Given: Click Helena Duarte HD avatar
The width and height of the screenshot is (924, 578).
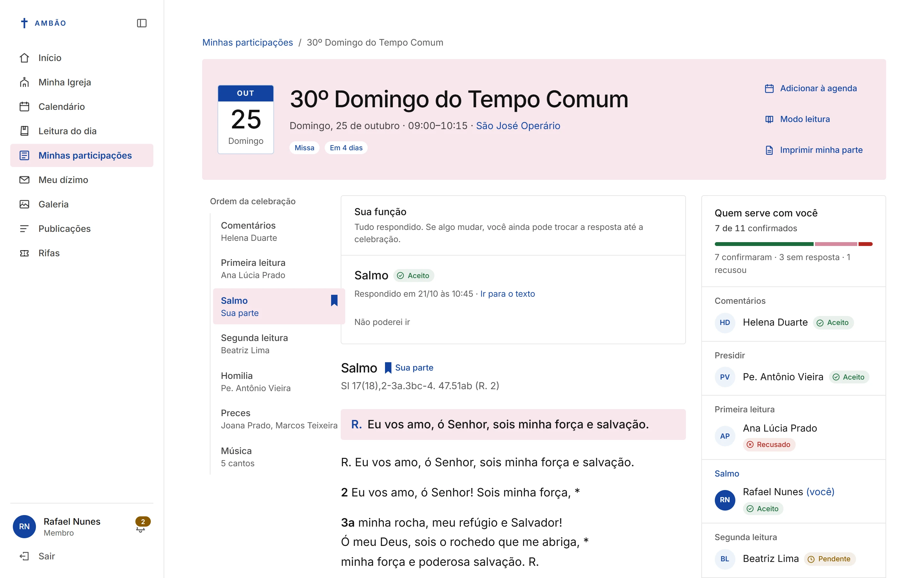Looking at the screenshot, I should [x=725, y=323].
